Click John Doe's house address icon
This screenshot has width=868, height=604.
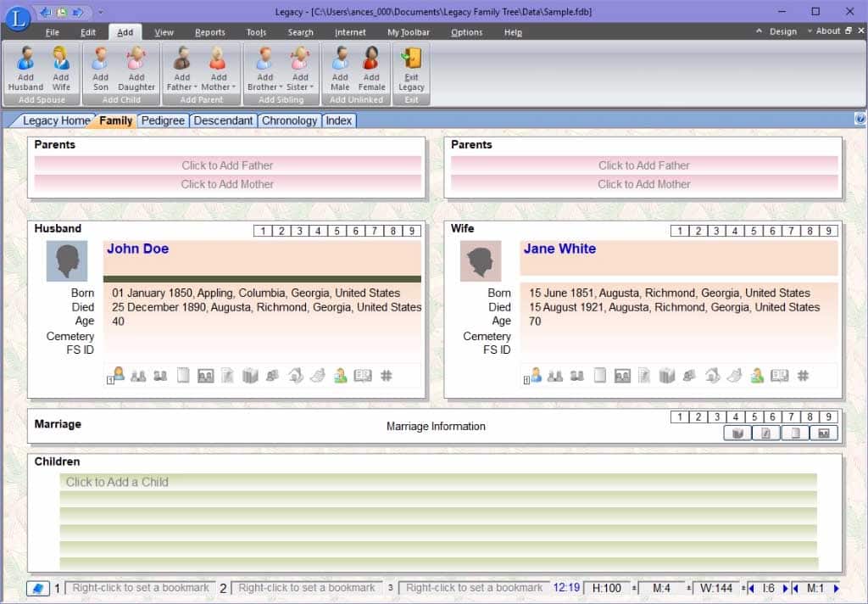[295, 376]
